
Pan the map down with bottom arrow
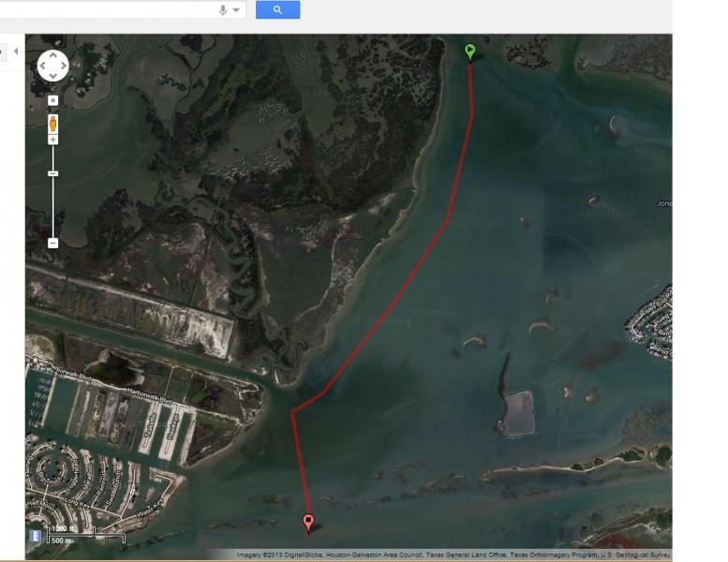(52, 76)
